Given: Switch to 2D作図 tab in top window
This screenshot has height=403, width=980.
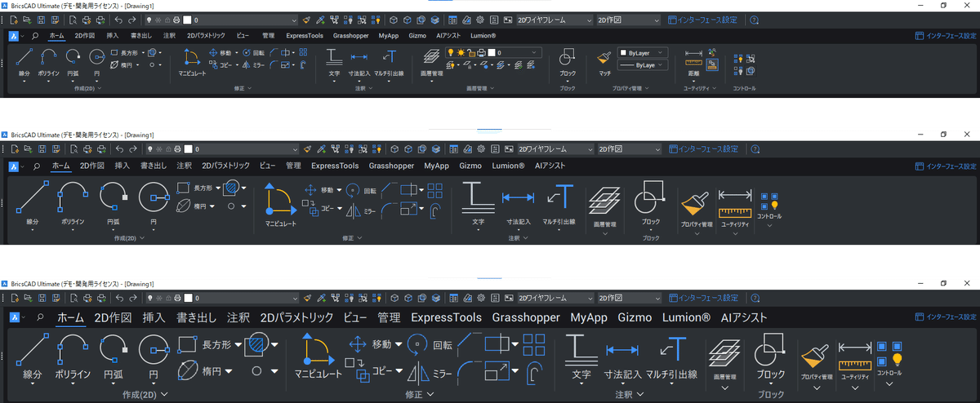Looking at the screenshot, I should [85, 36].
